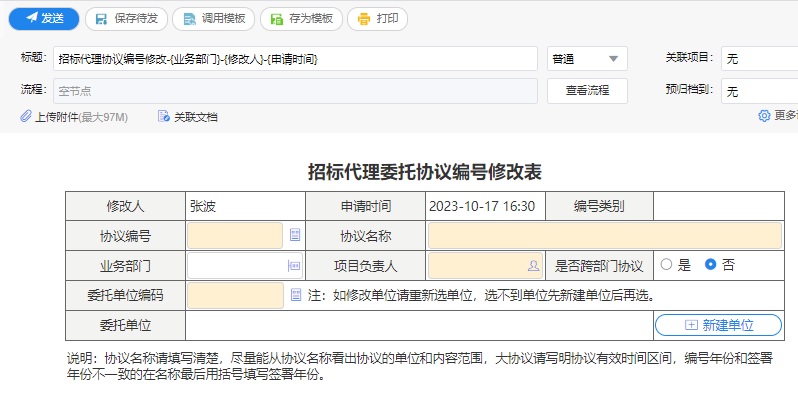798x399 pixels.
Task: Open the 预归档到 field showing 无
Action: 759,92
